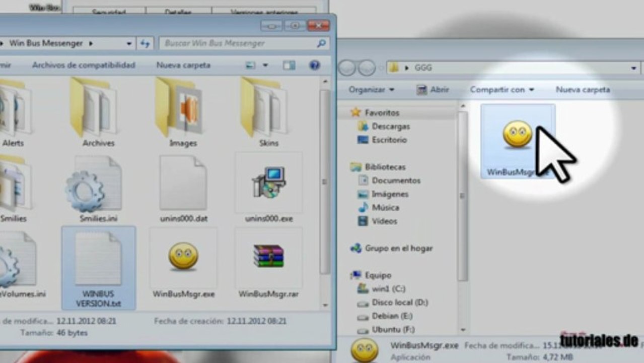Select Bibliotecas in navigation pane
Screen dimensions: 644x363
click(379, 167)
